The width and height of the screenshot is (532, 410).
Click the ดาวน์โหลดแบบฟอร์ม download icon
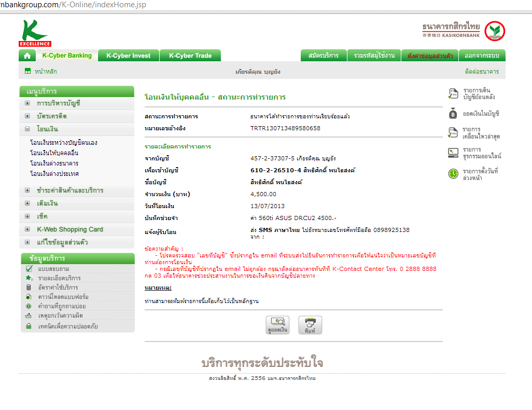pyautogui.click(x=29, y=296)
